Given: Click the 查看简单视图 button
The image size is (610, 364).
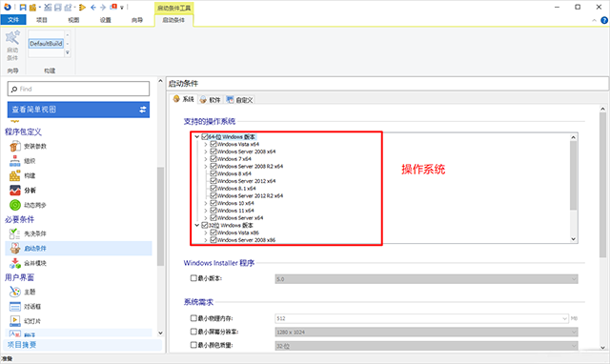Looking at the screenshot, I should [x=78, y=110].
